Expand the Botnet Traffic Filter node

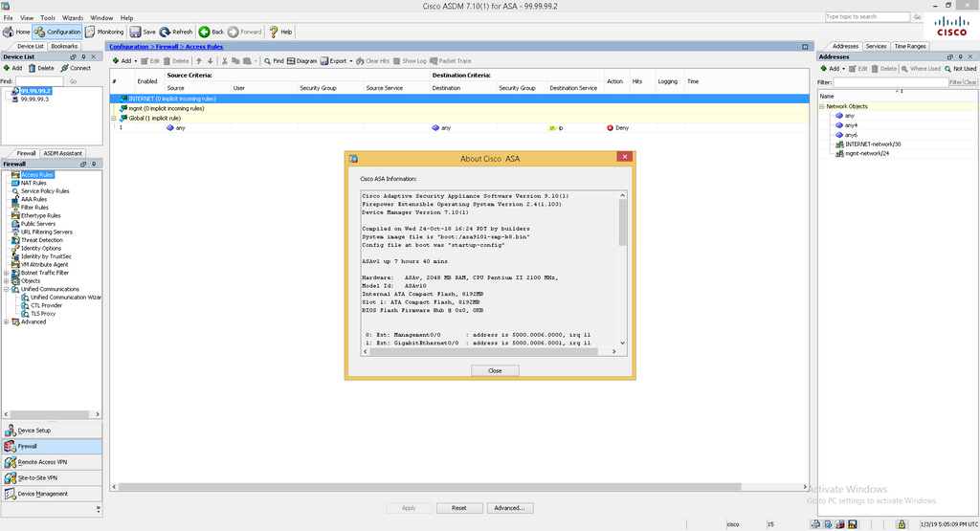coord(7,273)
